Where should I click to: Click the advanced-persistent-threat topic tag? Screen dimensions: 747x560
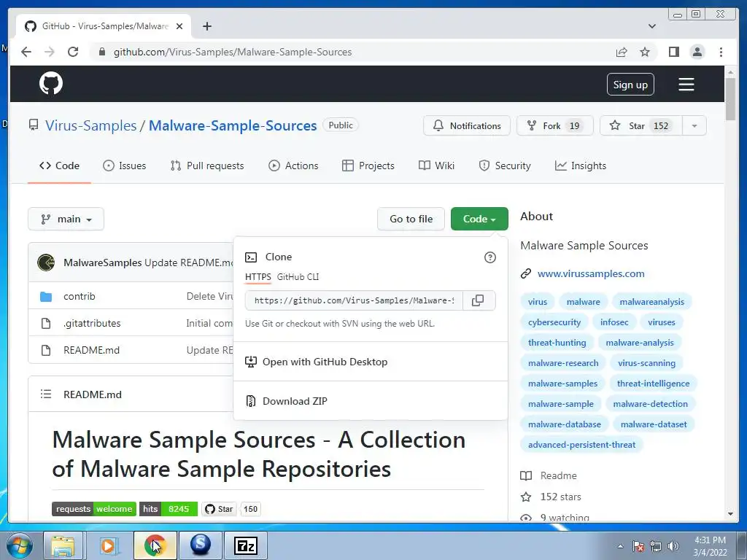(581, 445)
